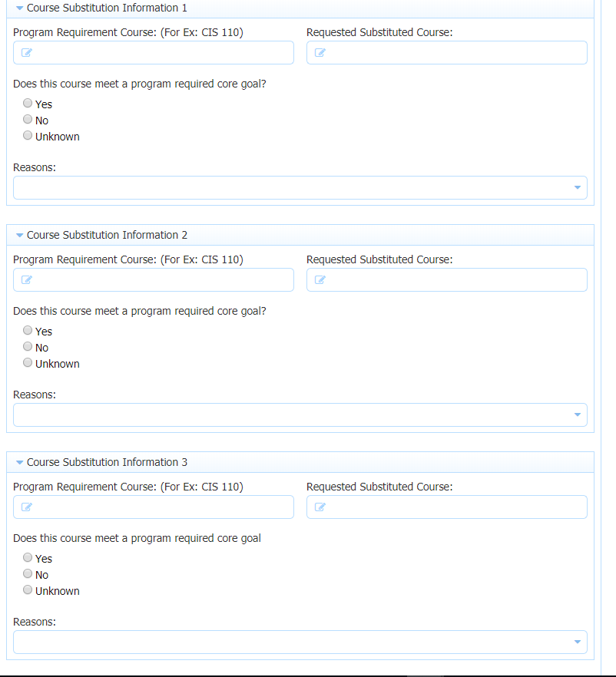Open Reasons dropdown in Substitution Information 2
Viewport: 616px width, 677px height.
300,415
